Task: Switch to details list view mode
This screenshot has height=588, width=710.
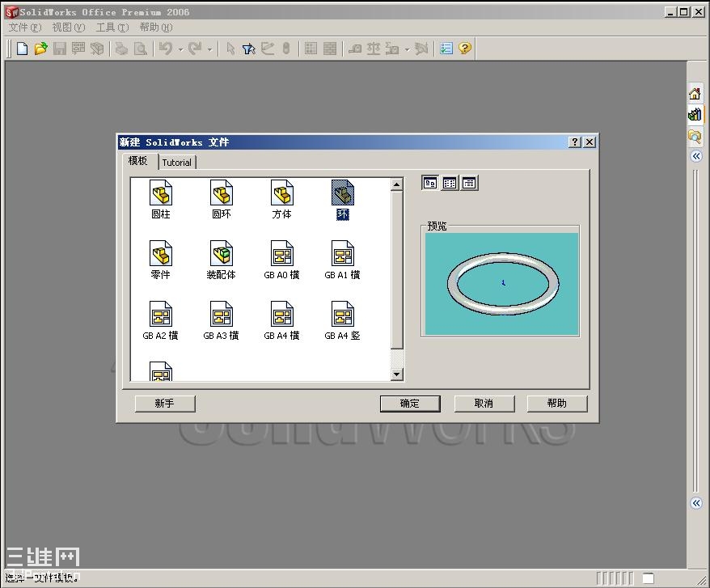Action: coord(469,183)
